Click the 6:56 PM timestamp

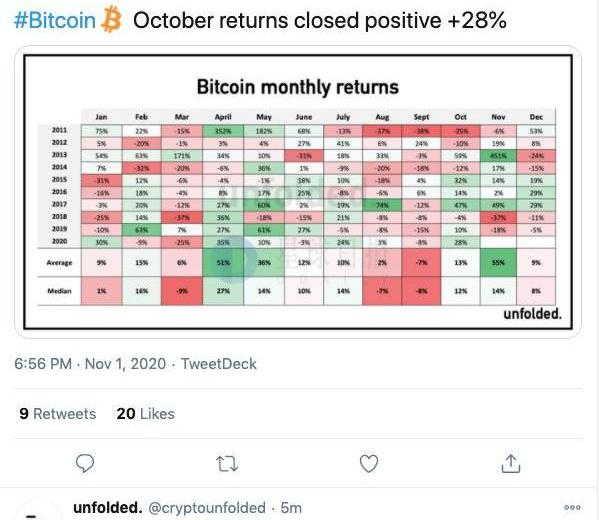43,363
